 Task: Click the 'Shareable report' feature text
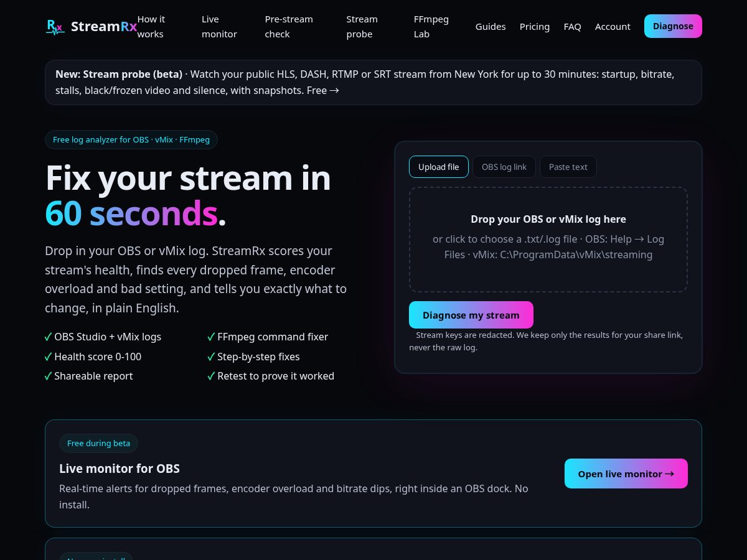pos(93,376)
